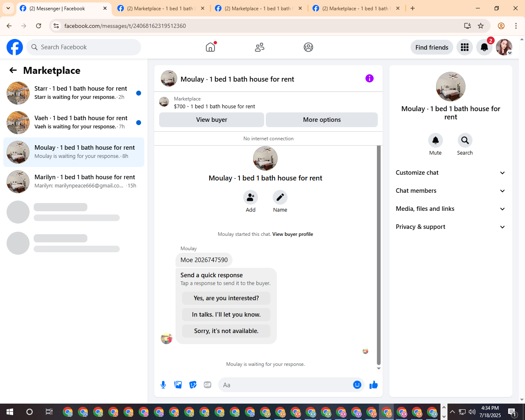Image resolution: width=525 pixels, height=420 pixels.
Task: Expand Chat members section
Action: [x=451, y=191]
